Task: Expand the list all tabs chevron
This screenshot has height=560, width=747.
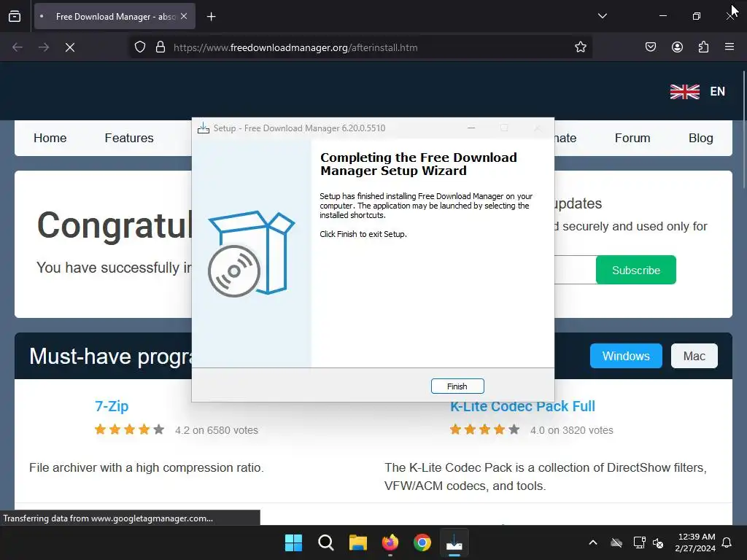Action: pos(602,16)
